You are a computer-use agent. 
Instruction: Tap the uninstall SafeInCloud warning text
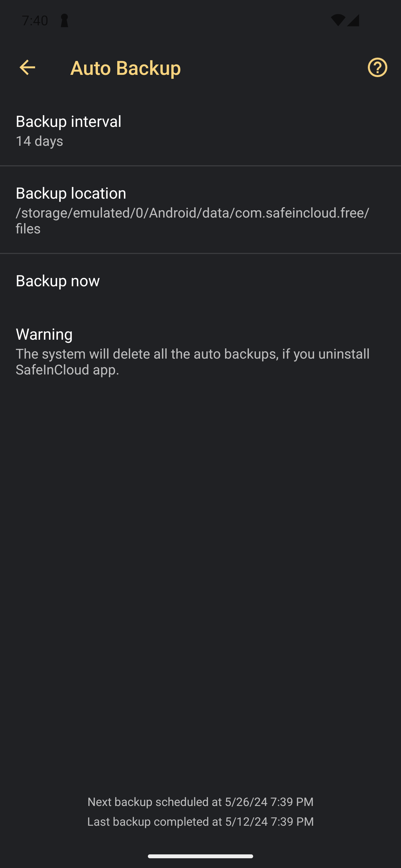pos(193,362)
